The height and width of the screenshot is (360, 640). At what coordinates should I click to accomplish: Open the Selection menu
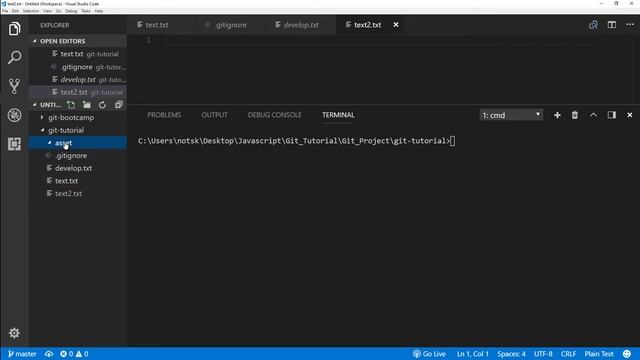(x=31, y=11)
